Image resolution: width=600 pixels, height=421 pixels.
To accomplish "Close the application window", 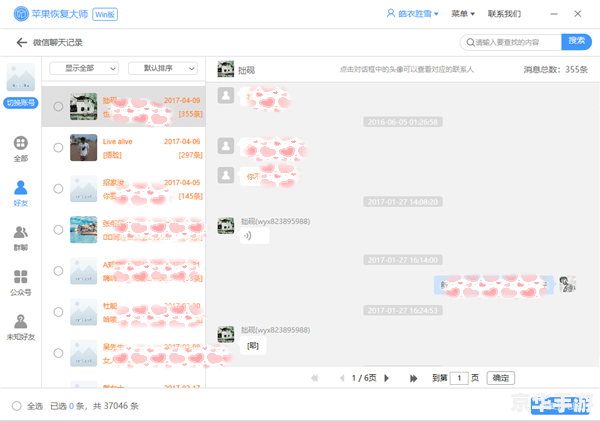I will click(x=577, y=14).
